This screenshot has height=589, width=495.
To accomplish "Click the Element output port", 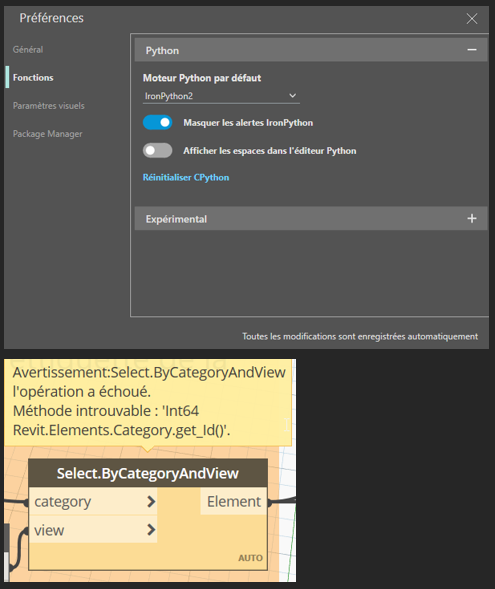I will point(234,501).
